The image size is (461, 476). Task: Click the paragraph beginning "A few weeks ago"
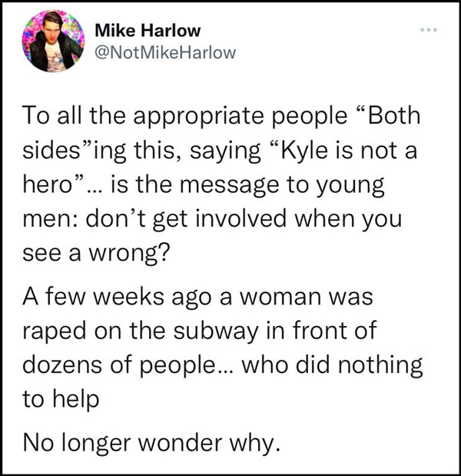point(223,348)
